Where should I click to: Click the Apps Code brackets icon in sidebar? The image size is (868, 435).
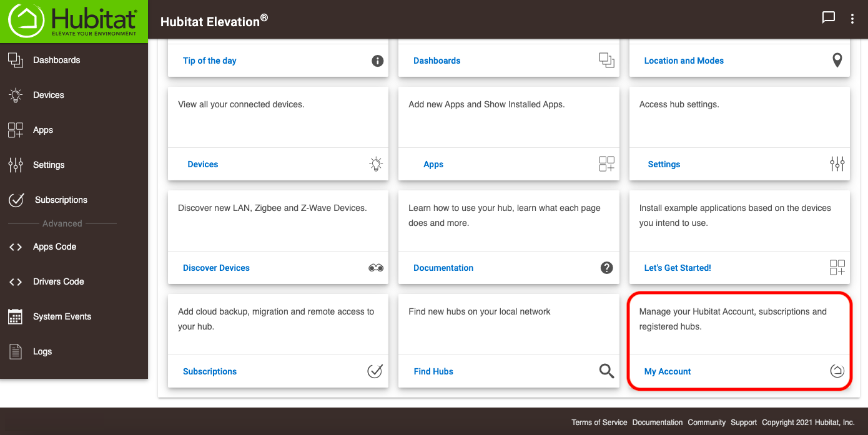[x=15, y=247]
